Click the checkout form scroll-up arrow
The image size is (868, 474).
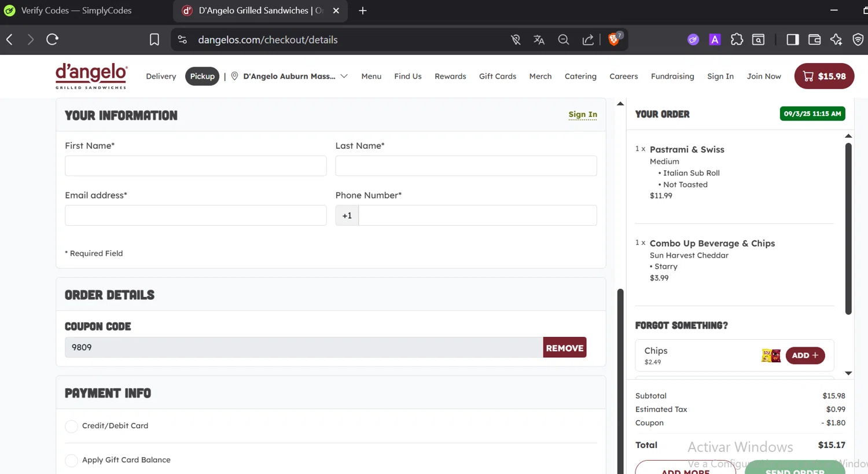click(x=620, y=104)
